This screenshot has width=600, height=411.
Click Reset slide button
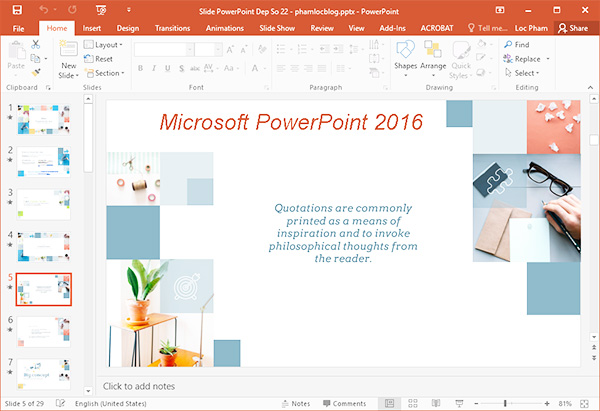[x=98, y=59]
